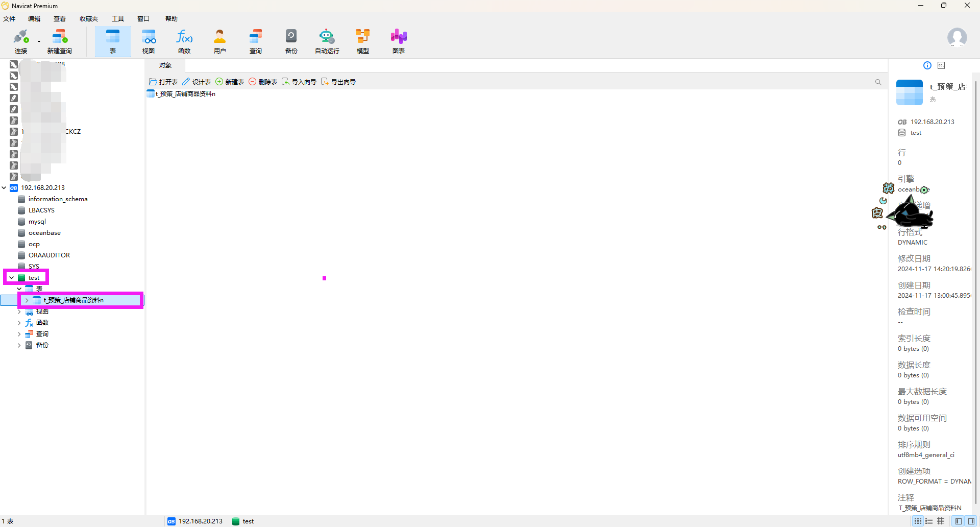Viewport: 980px width, 527px height.
Task: Select mysql database in tree
Action: pyautogui.click(x=37, y=222)
